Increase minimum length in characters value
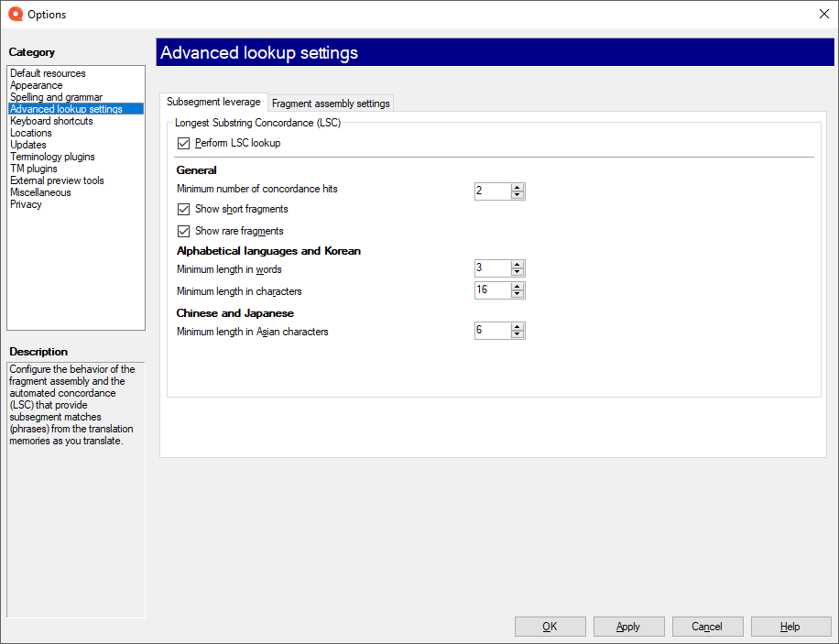 point(518,286)
